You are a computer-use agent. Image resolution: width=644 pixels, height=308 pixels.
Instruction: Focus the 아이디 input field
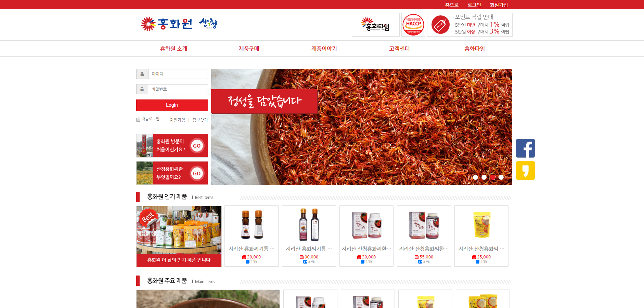[x=178, y=74]
